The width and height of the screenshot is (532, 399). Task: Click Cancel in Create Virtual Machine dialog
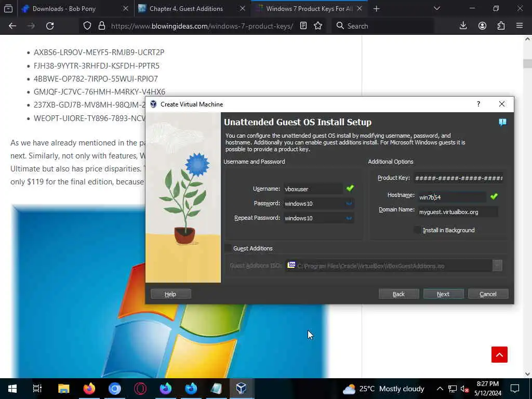(x=488, y=294)
